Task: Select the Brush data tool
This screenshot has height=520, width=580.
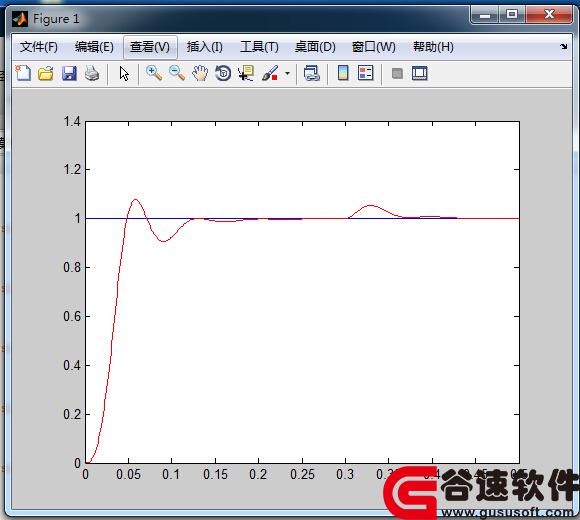Action: click(270, 73)
